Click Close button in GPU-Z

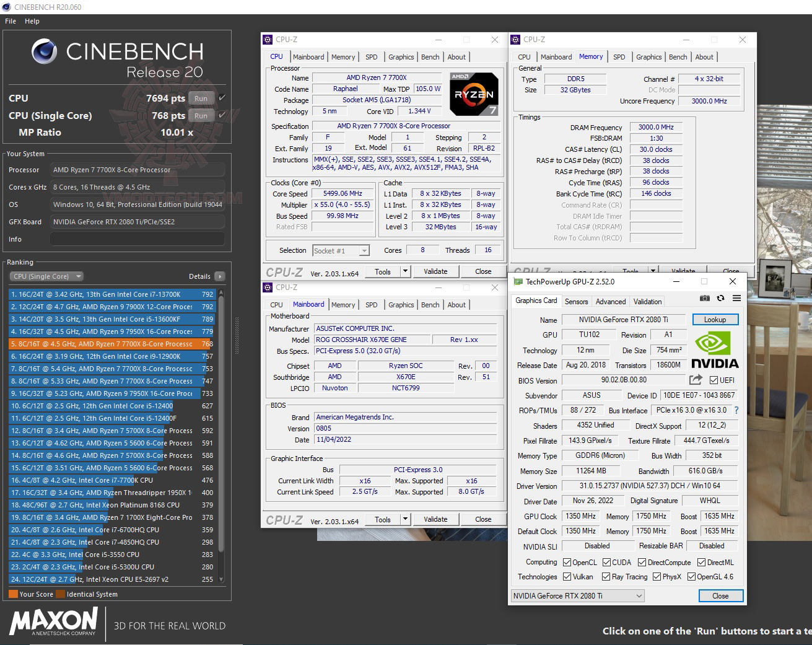(720, 595)
